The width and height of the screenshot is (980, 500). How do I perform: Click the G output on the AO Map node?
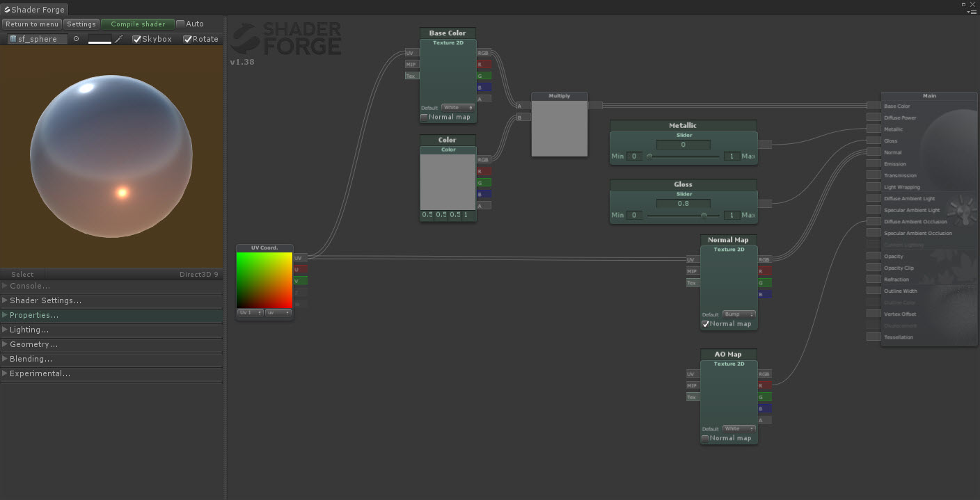(764, 396)
